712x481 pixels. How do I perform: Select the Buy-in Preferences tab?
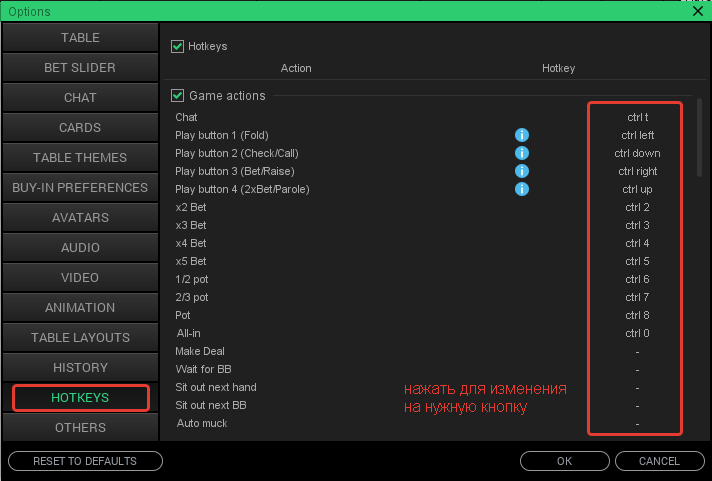pyautogui.click(x=80, y=188)
